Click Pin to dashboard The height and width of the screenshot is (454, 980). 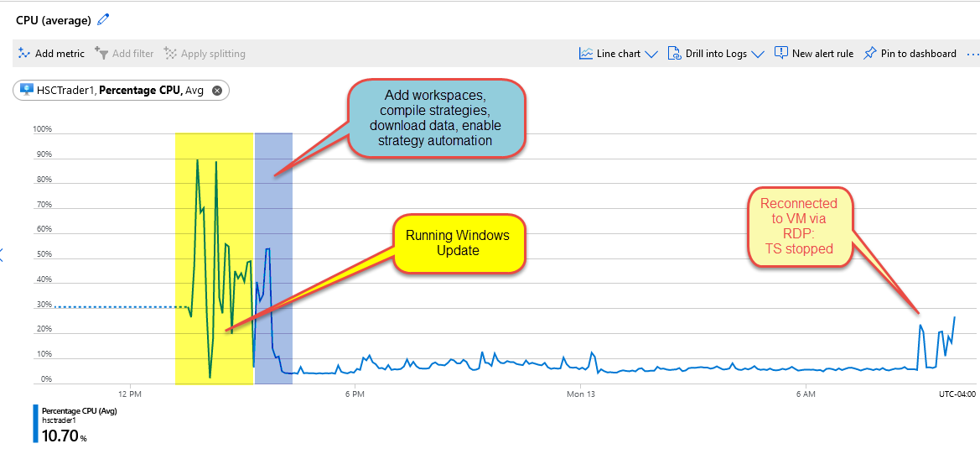point(910,54)
